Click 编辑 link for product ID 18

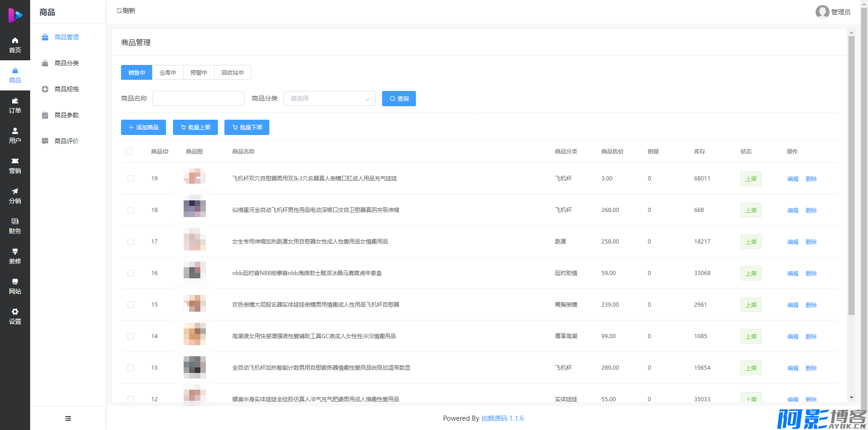(x=792, y=210)
